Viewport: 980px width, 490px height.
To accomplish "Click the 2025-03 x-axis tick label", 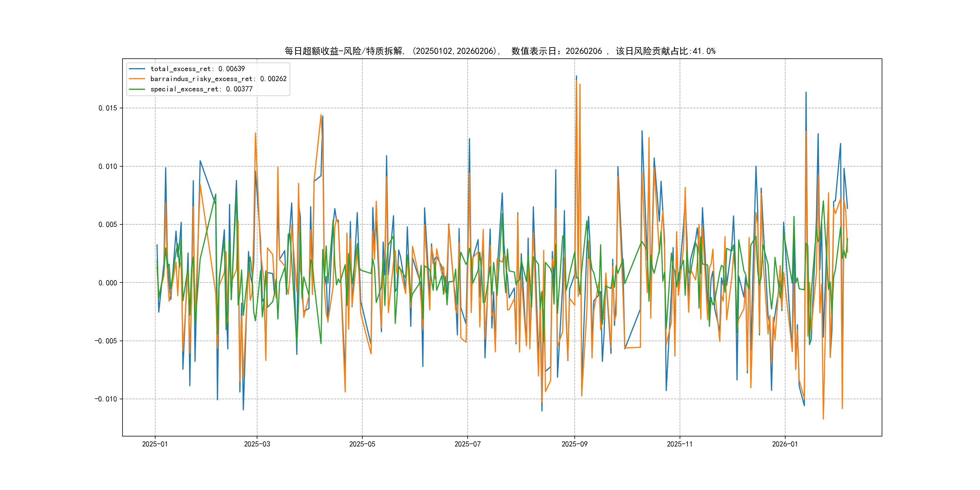I will tap(257, 444).
